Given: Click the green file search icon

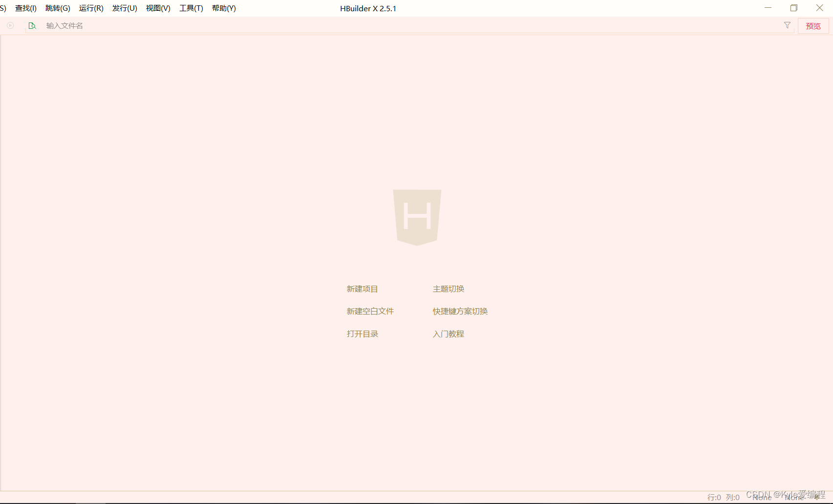Looking at the screenshot, I should coord(32,25).
